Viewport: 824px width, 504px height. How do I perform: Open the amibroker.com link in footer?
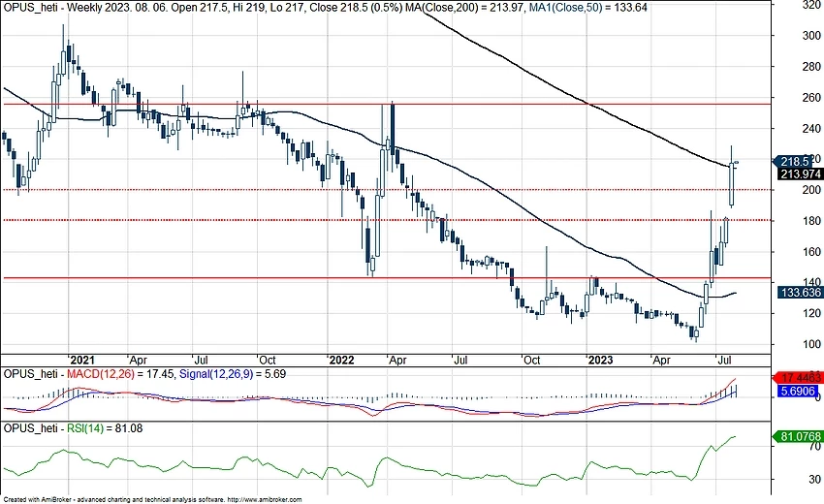pos(274,499)
